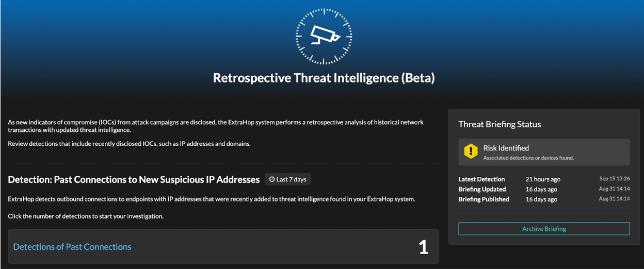
Task: Click the 16 days ago Briefing Updated value
Action: coord(541,189)
